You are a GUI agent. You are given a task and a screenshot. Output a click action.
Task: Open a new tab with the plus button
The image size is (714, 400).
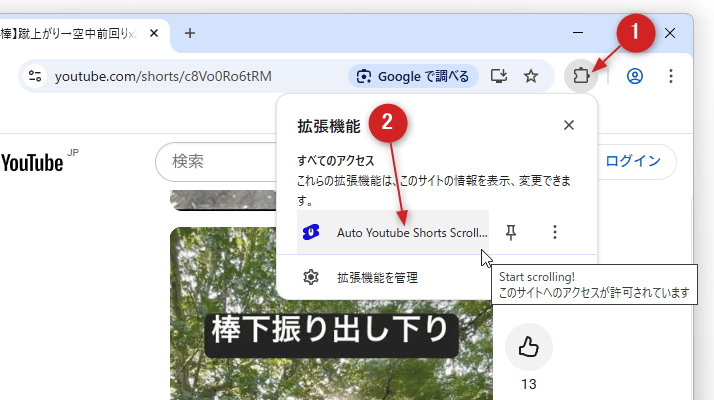coord(190,33)
